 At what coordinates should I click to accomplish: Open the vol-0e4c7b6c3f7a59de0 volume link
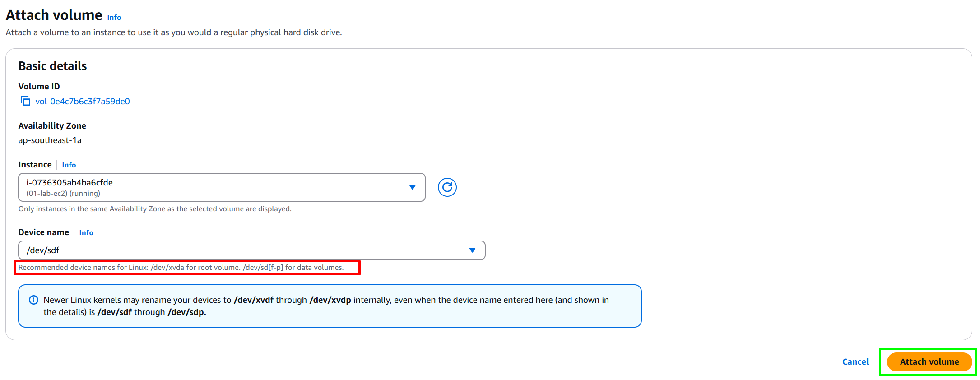coord(83,102)
